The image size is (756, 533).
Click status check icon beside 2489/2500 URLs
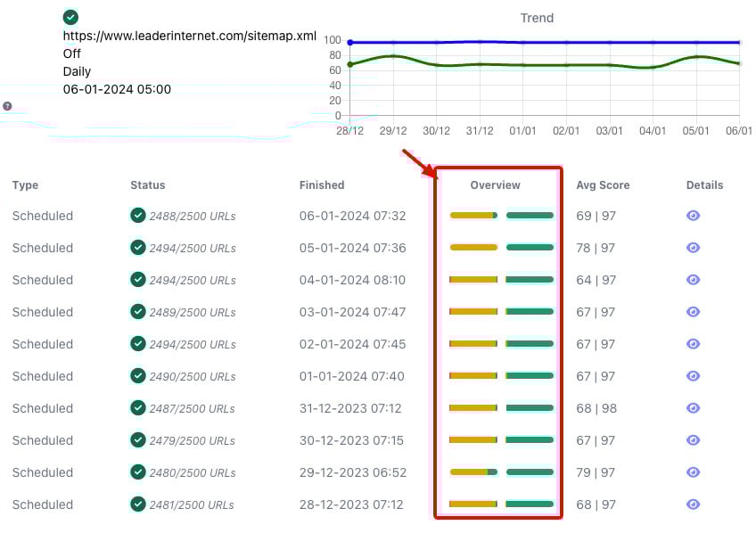coord(138,311)
